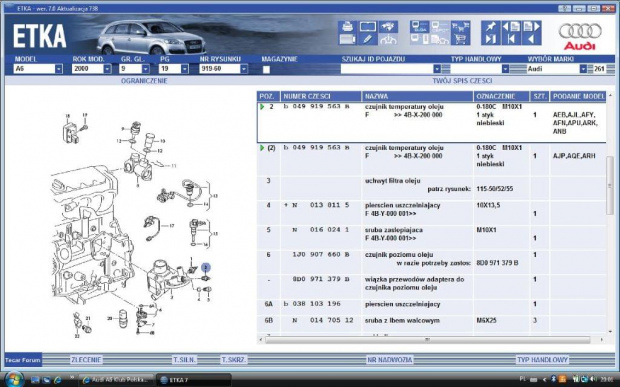Click the monitor-and-tower computer icon
Screen dimensions: 620x387
pos(420,39)
